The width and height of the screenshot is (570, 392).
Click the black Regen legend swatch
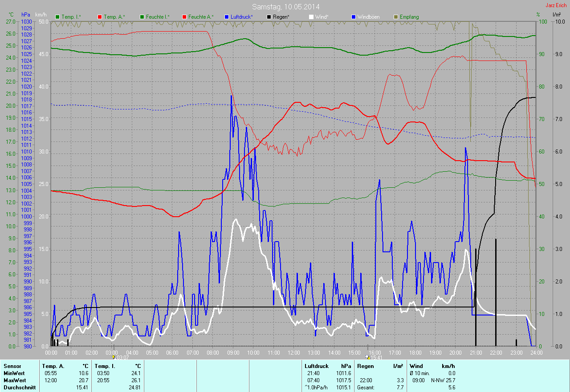tap(269, 17)
